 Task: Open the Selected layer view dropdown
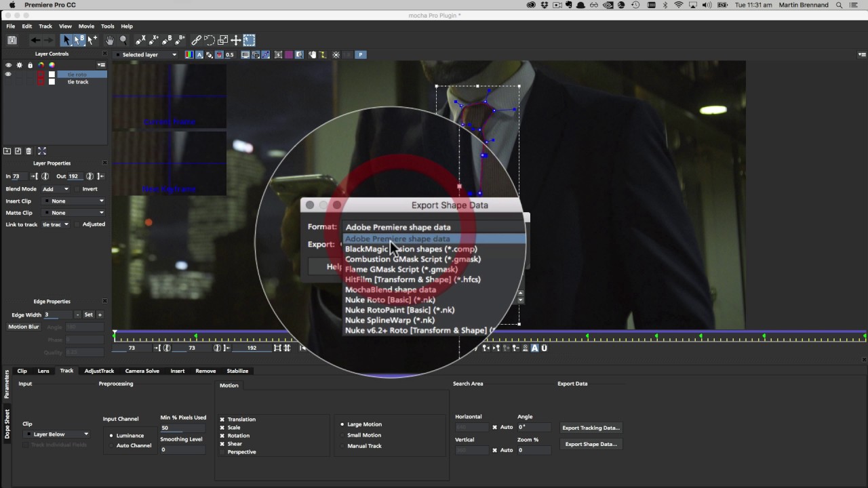[x=146, y=55]
